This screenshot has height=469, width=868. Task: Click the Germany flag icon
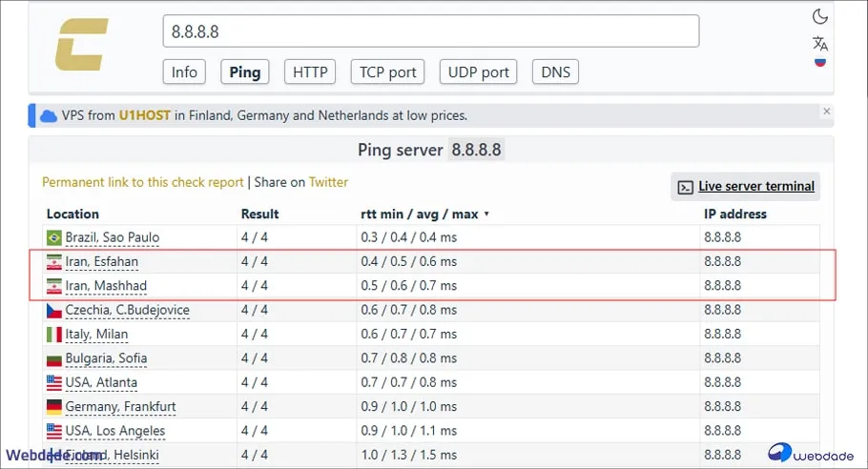54,407
